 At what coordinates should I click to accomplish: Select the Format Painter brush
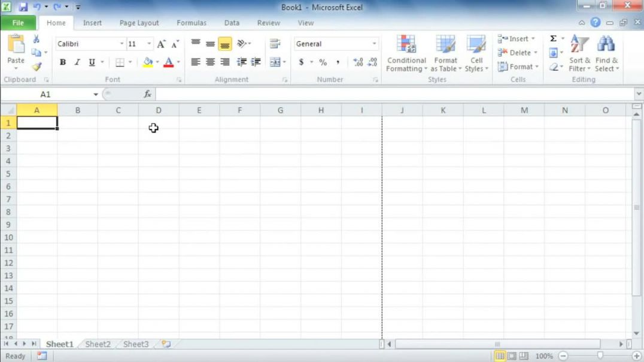coord(37,67)
